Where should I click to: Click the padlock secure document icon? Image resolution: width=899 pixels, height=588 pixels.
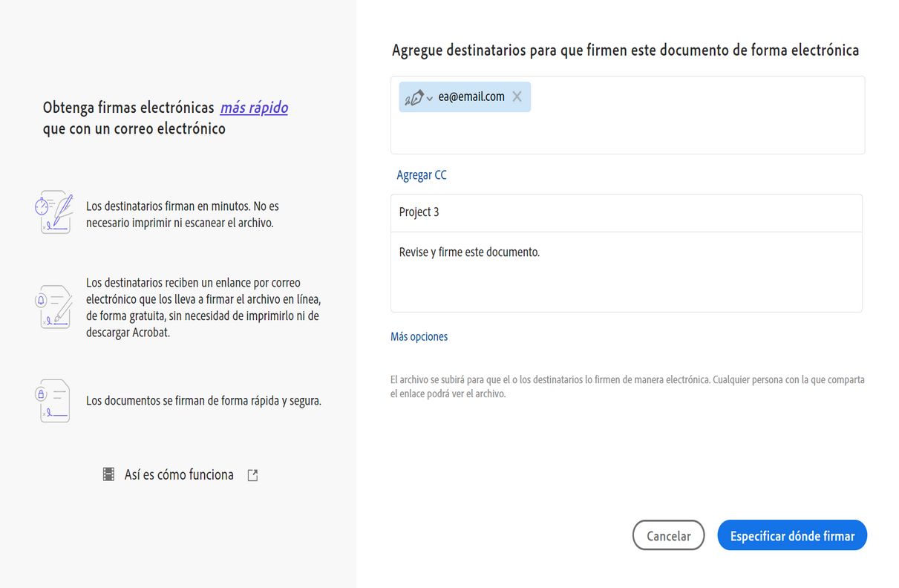point(54,401)
